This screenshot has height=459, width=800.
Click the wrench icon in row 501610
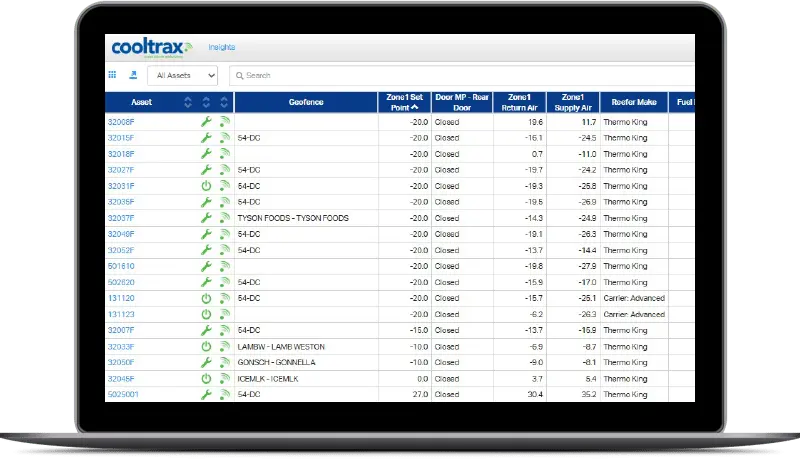pos(206,266)
